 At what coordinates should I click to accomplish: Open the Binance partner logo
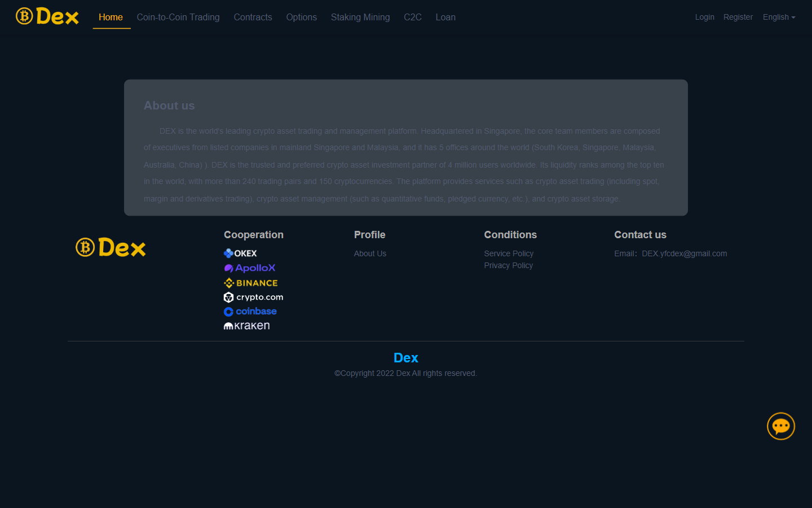[x=251, y=283]
